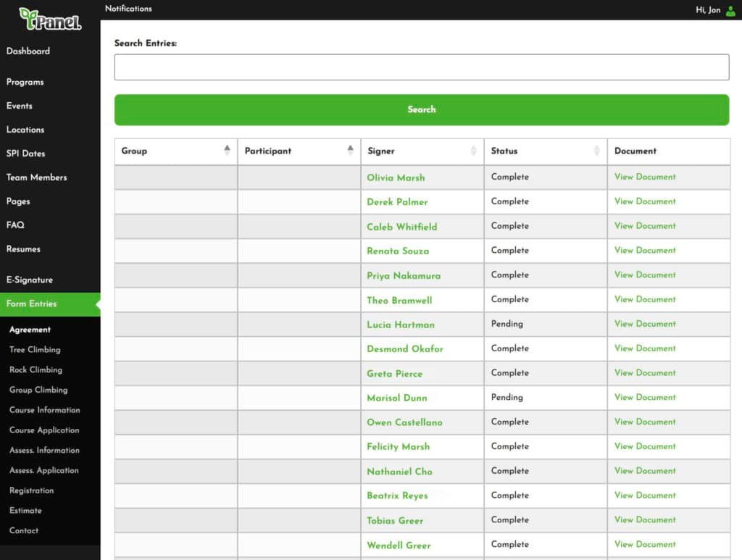View Document for Nathaniel Cho
The height and width of the screenshot is (560, 742).
pyautogui.click(x=645, y=471)
